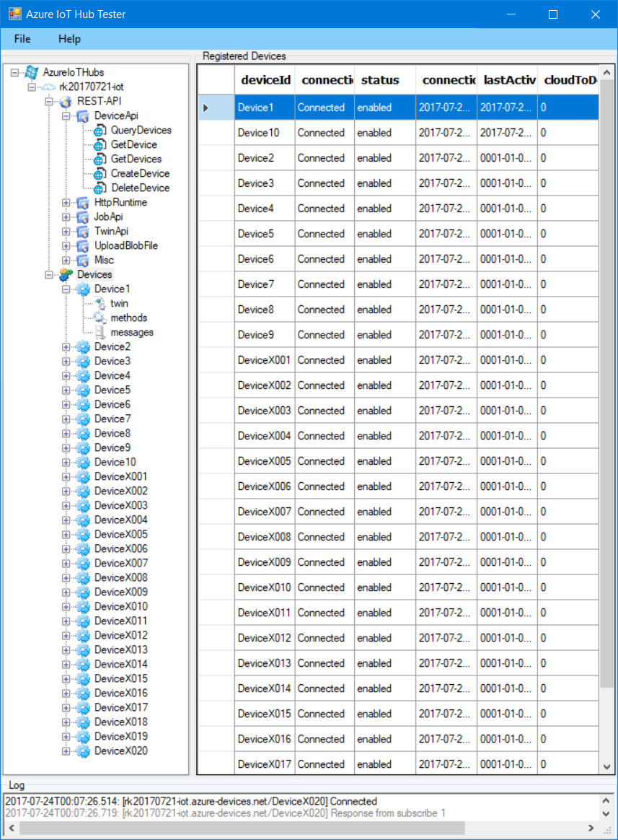618x840 pixels.
Task: Expand the Device5 tree node
Action: [x=66, y=390]
